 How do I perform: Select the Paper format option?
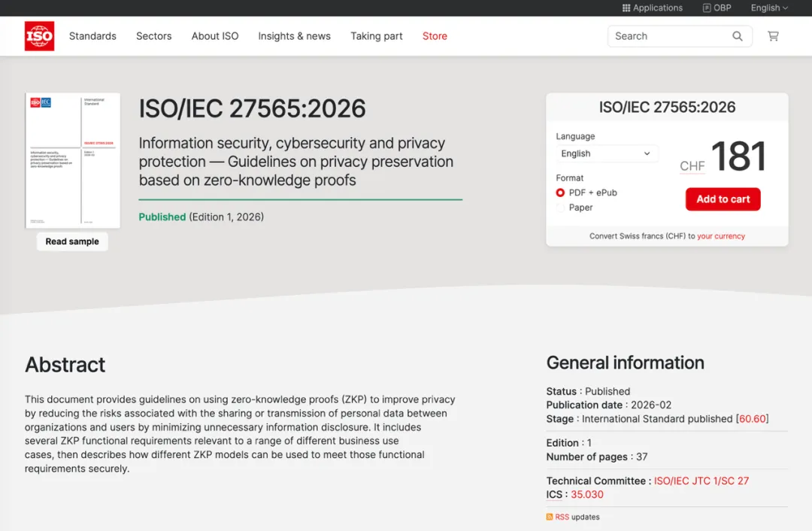pyautogui.click(x=560, y=208)
